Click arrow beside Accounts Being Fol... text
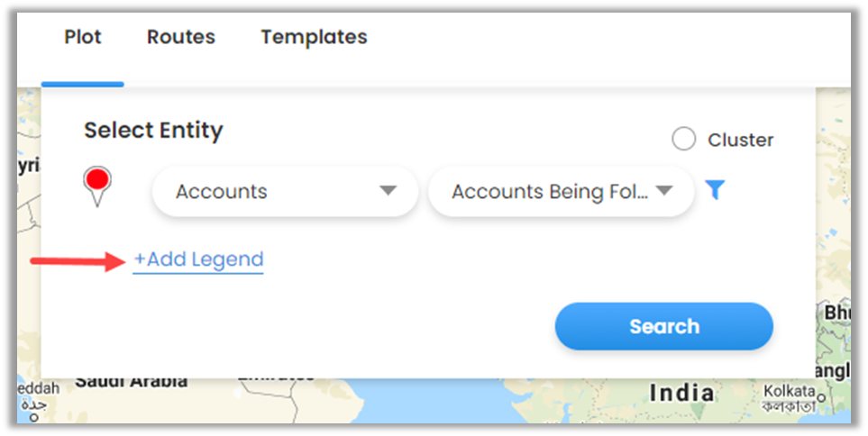Screen dimensions: 868x436 pyautogui.click(x=664, y=191)
